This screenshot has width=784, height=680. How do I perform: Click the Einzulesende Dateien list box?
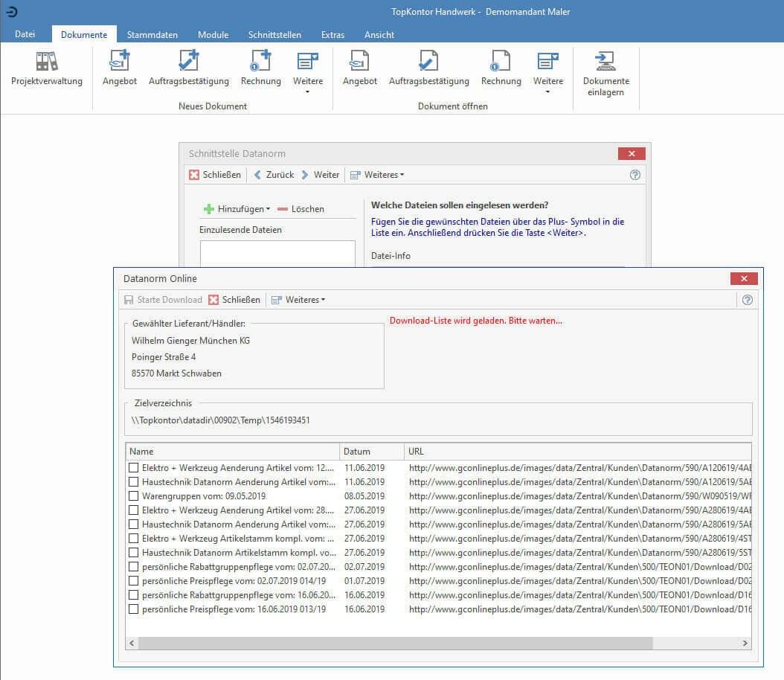(277, 254)
